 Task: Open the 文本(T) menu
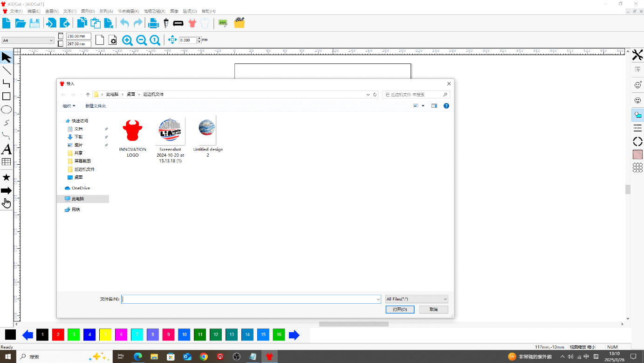point(70,11)
